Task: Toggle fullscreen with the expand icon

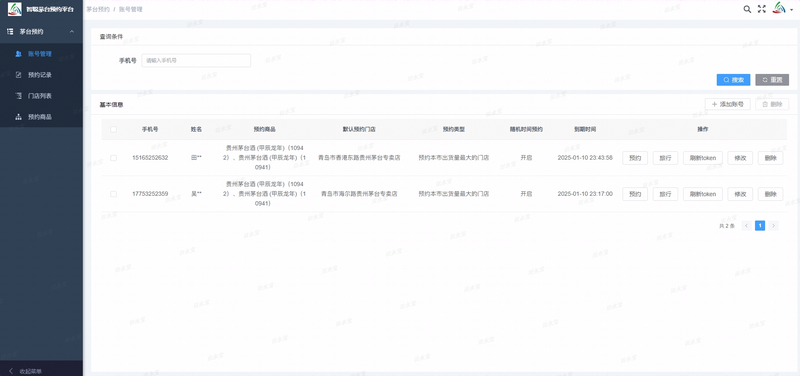Action: (x=762, y=9)
